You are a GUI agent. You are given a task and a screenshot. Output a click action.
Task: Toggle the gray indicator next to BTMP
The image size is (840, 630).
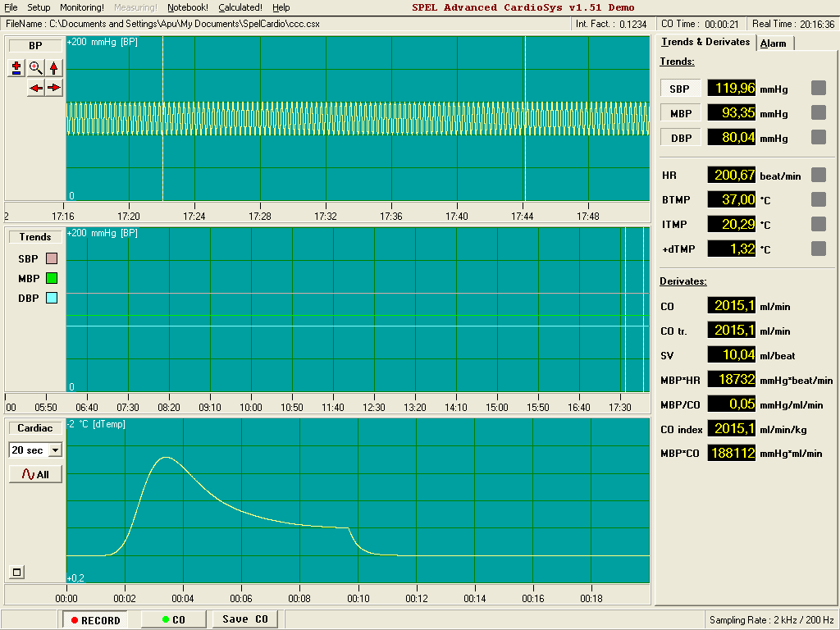tap(819, 199)
